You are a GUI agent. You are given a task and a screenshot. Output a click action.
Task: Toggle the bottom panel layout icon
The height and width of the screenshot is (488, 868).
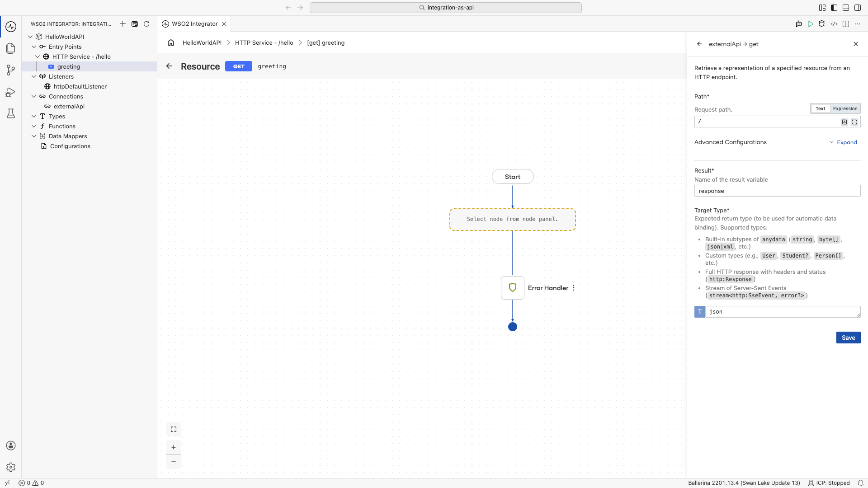[846, 8]
